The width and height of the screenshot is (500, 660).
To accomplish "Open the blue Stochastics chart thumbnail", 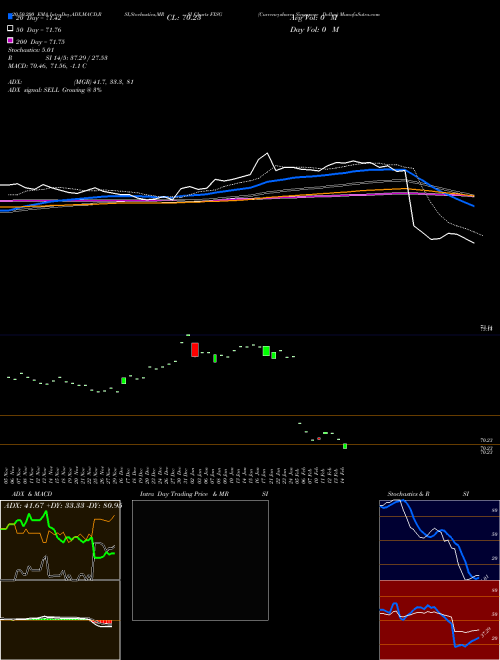I will click(x=439, y=540).
